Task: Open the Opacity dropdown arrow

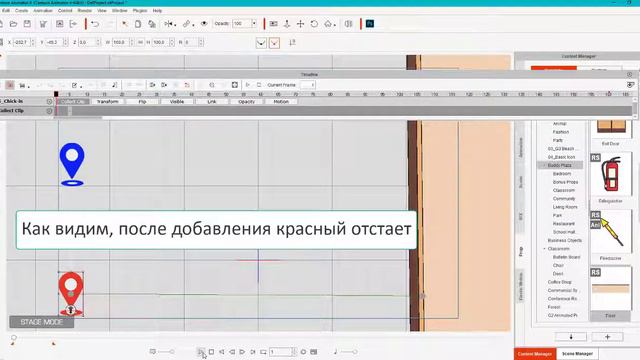Action: pos(254,24)
